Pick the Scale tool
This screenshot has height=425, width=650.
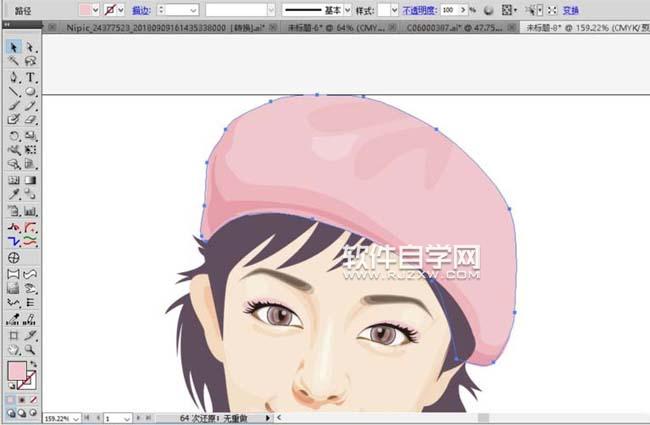click(x=30, y=136)
